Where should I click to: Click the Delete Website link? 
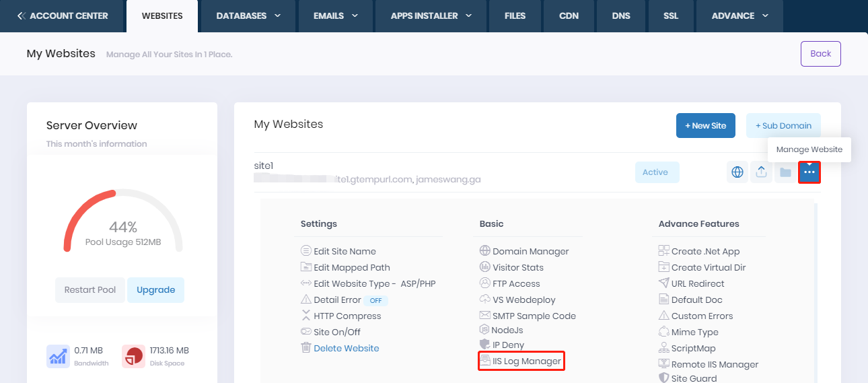pyautogui.click(x=346, y=348)
